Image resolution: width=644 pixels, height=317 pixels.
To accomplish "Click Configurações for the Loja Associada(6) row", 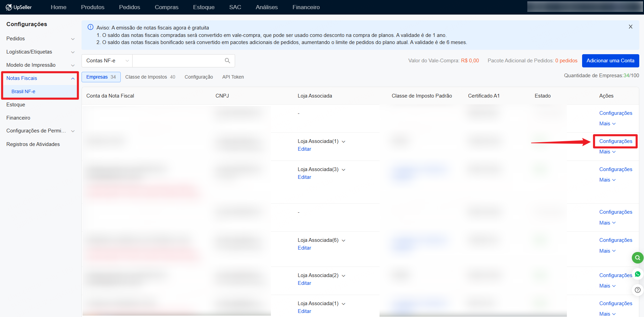I will 616,240.
